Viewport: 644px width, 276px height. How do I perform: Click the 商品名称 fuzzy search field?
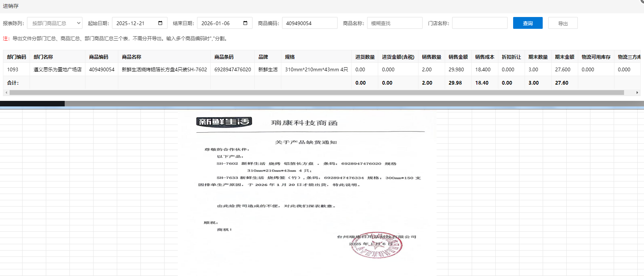pos(394,23)
